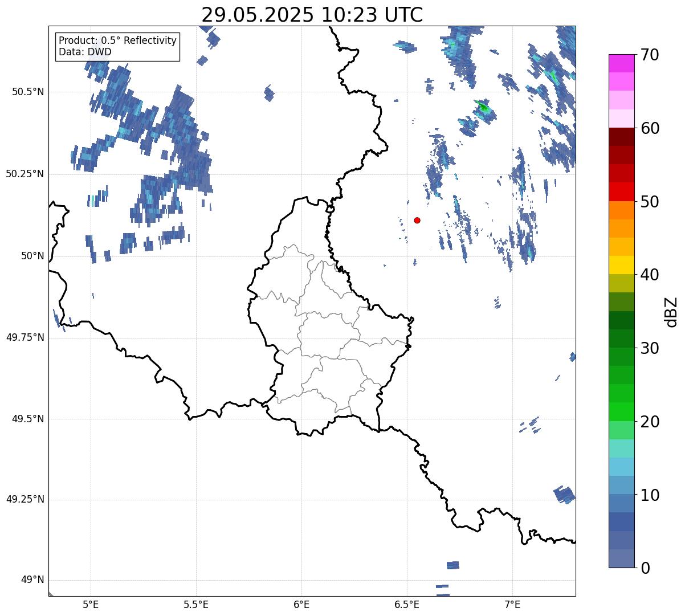Click the red station marker dot
This screenshot has width=685, height=616.
coord(417,220)
